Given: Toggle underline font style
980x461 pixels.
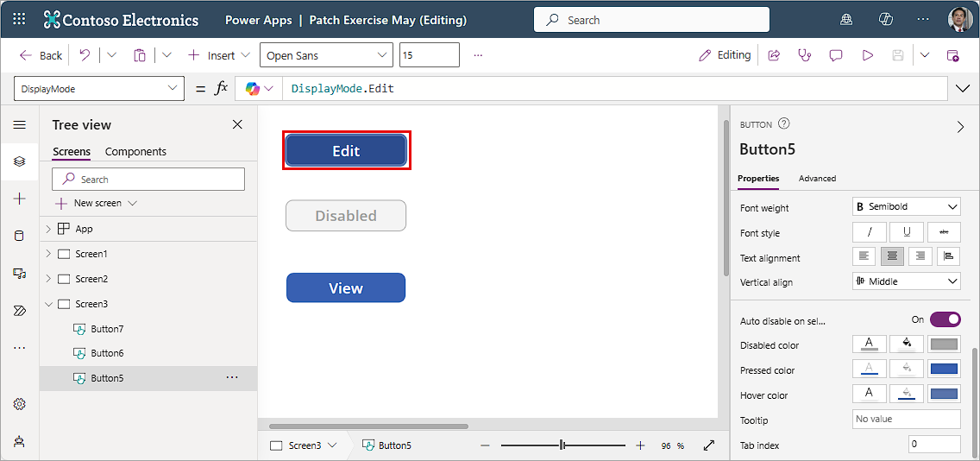Looking at the screenshot, I should tap(907, 232).
